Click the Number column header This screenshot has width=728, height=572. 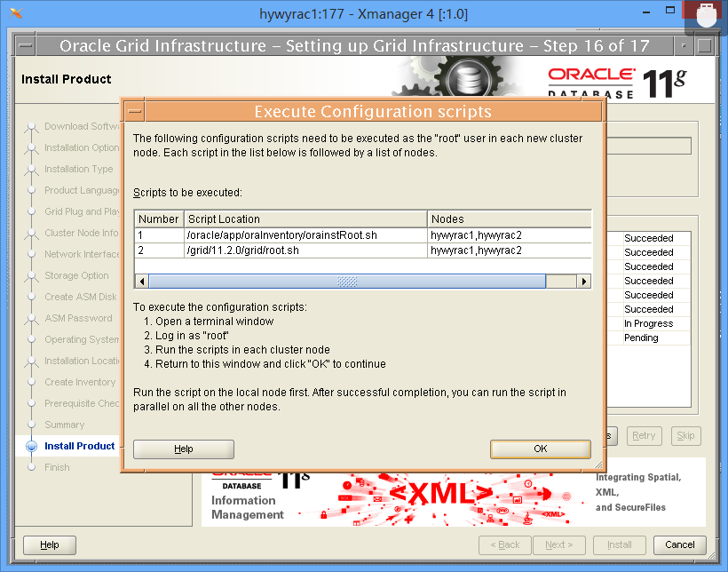pos(159,218)
